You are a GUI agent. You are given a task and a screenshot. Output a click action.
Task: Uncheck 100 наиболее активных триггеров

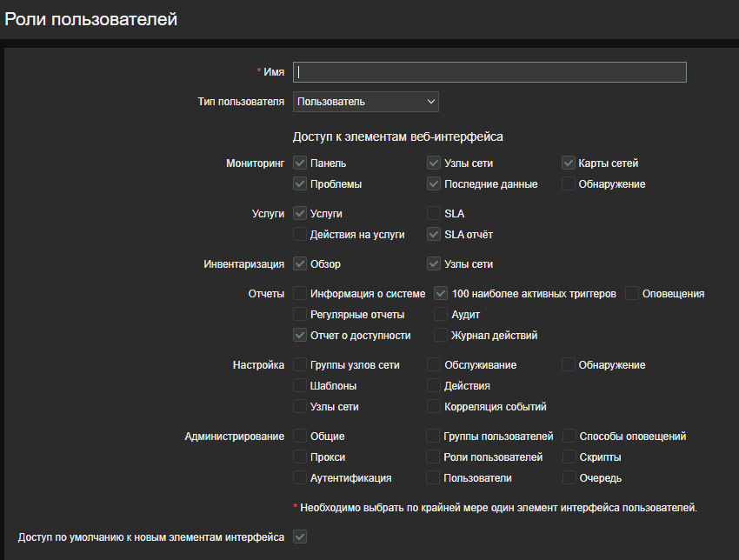tap(441, 294)
